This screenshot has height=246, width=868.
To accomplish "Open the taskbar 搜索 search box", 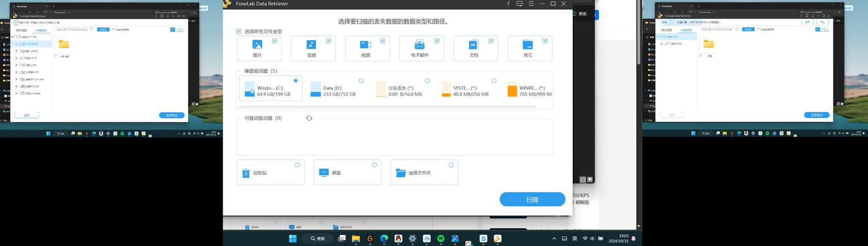I will coord(318,238).
